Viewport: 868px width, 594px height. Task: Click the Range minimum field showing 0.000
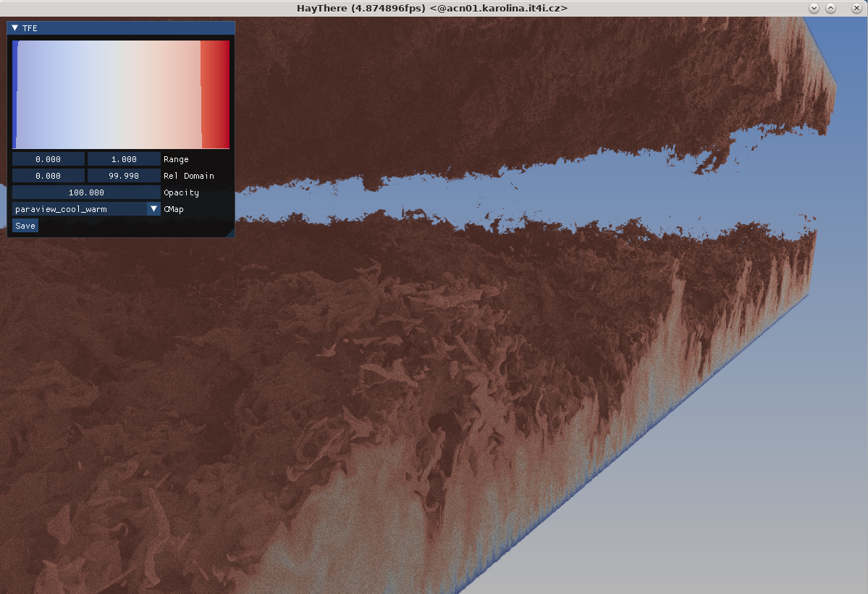pyautogui.click(x=49, y=159)
